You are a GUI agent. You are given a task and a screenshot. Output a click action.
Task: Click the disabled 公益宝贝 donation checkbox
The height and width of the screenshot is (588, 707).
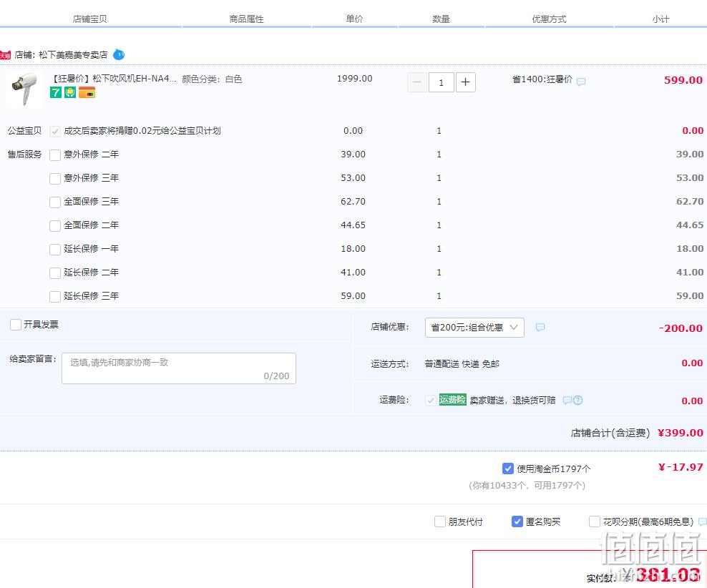click(x=55, y=131)
